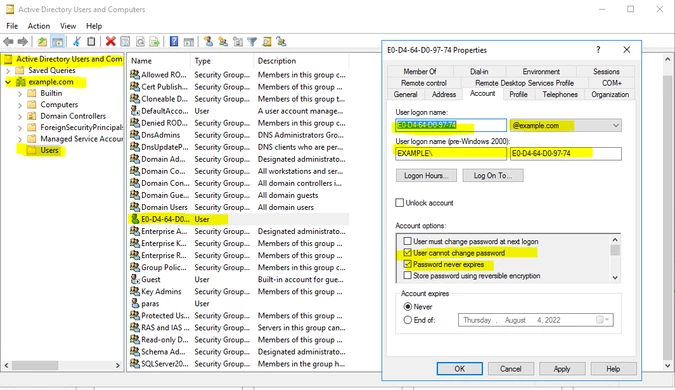The image size is (675, 390).
Task: Collapse the example.com tree node
Action: pyautogui.click(x=8, y=82)
